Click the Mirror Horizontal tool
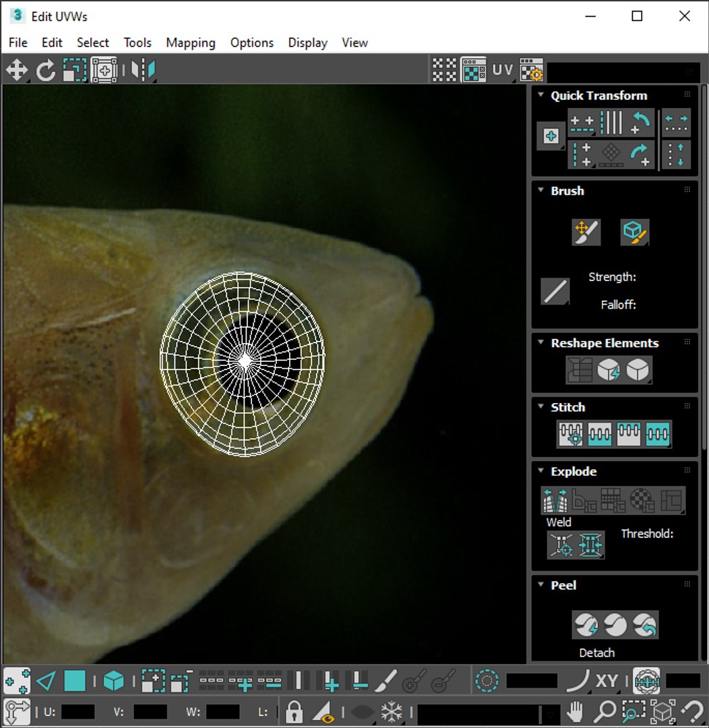The width and height of the screenshot is (709, 728). coord(143,71)
